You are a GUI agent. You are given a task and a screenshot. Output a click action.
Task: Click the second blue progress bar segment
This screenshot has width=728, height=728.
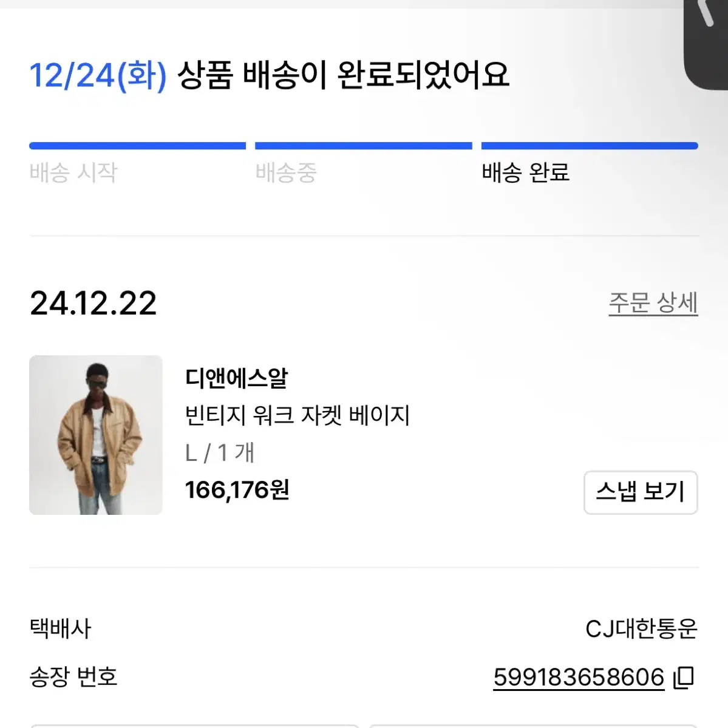click(364, 146)
